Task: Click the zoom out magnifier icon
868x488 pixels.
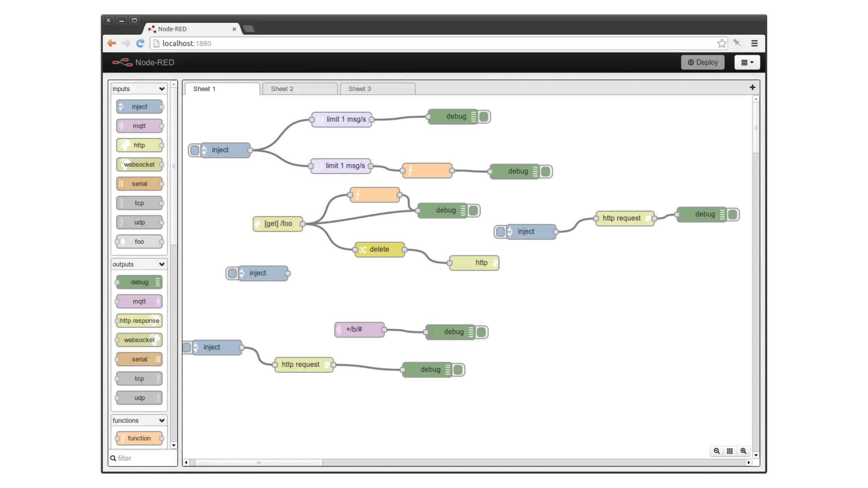Action: [x=716, y=451]
